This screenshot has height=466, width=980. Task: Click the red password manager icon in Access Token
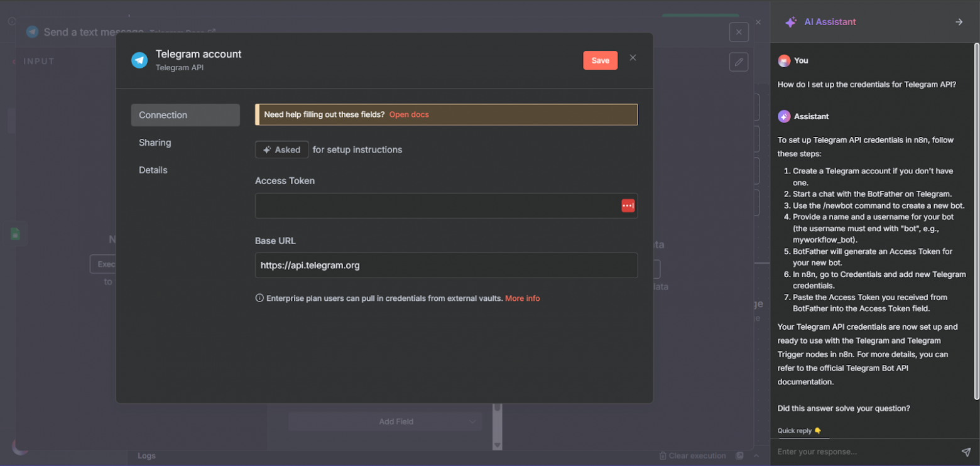628,205
